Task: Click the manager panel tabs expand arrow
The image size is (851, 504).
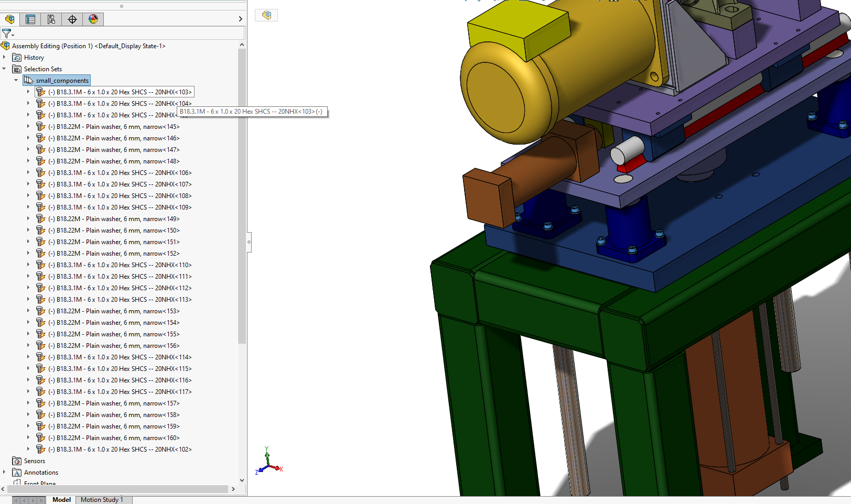Action: click(x=240, y=19)
